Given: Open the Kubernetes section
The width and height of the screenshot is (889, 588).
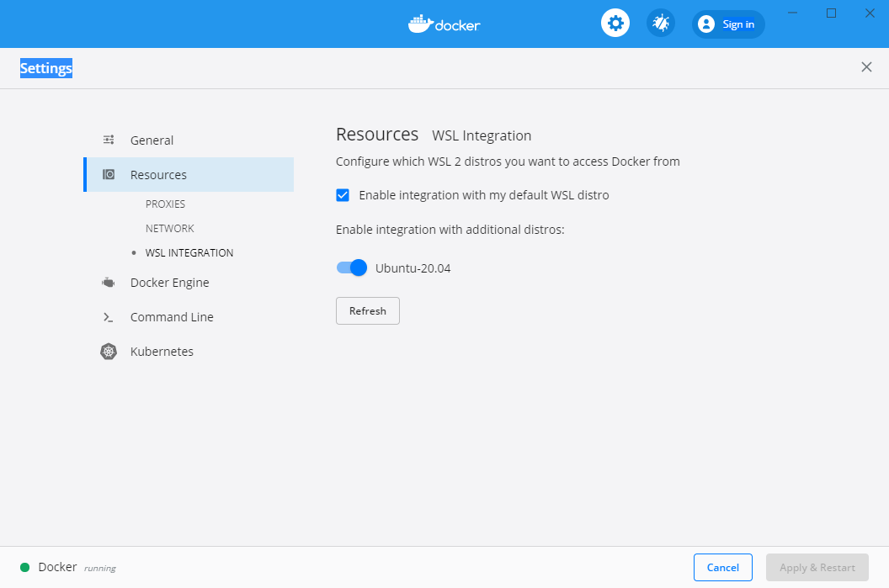Looking at the screenshot, I should tap(162, 352).
